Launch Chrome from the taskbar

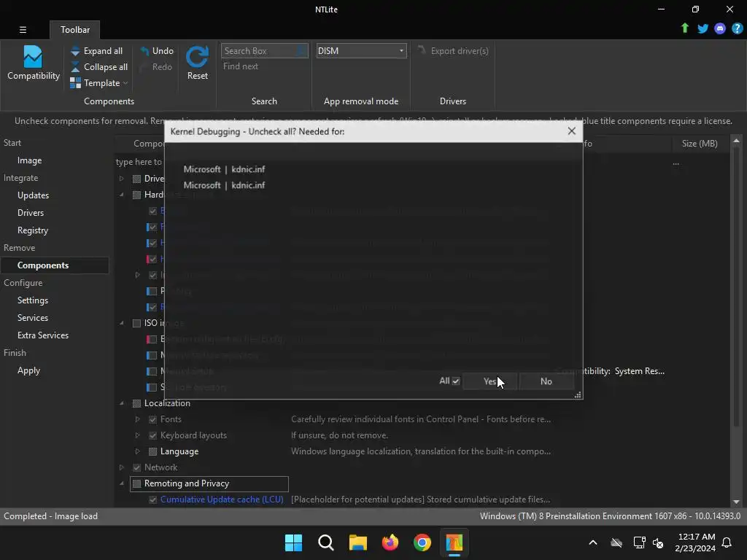(x=422, y=542)
